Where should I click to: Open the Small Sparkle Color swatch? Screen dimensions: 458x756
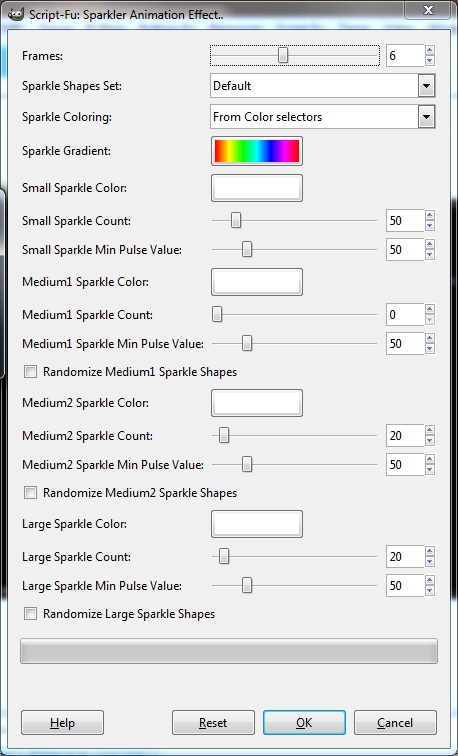point(257,188)
